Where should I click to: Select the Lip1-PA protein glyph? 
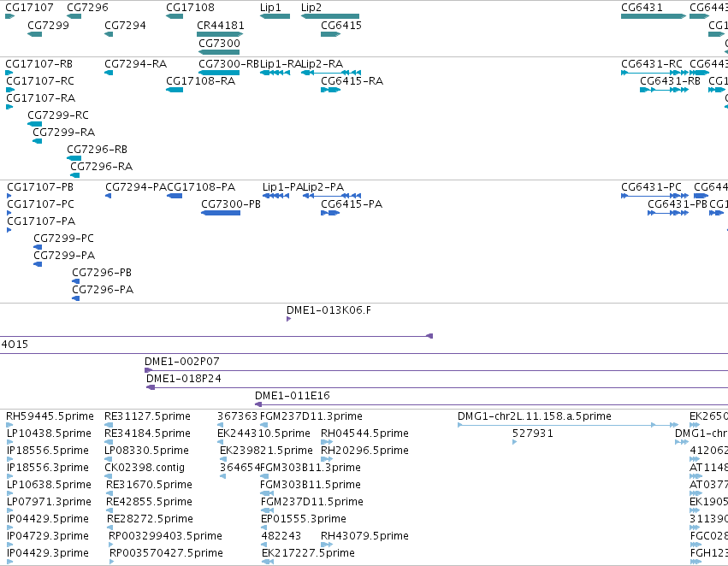[x=275, y=196]
